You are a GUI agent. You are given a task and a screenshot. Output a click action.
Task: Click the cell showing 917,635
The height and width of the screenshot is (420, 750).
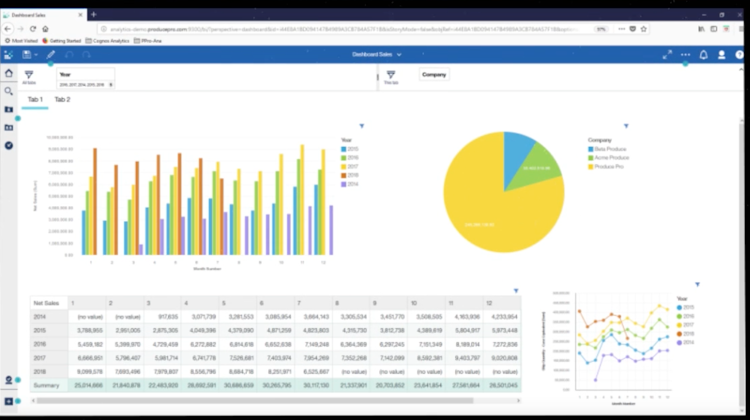(x=163, y=317)
